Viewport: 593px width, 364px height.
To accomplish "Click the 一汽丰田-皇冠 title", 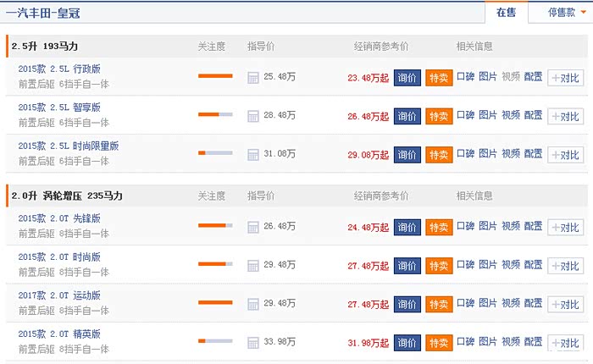I will (42, 14).
